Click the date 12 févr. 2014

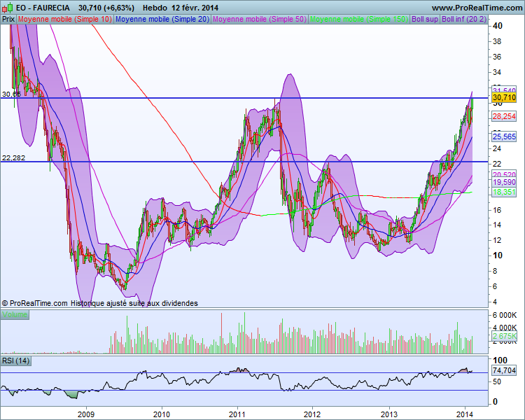195,8
